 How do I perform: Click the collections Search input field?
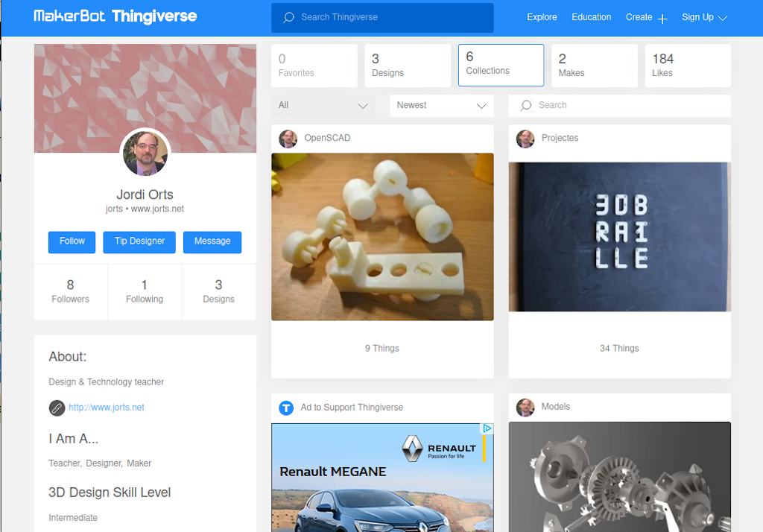tap(620, 106)
